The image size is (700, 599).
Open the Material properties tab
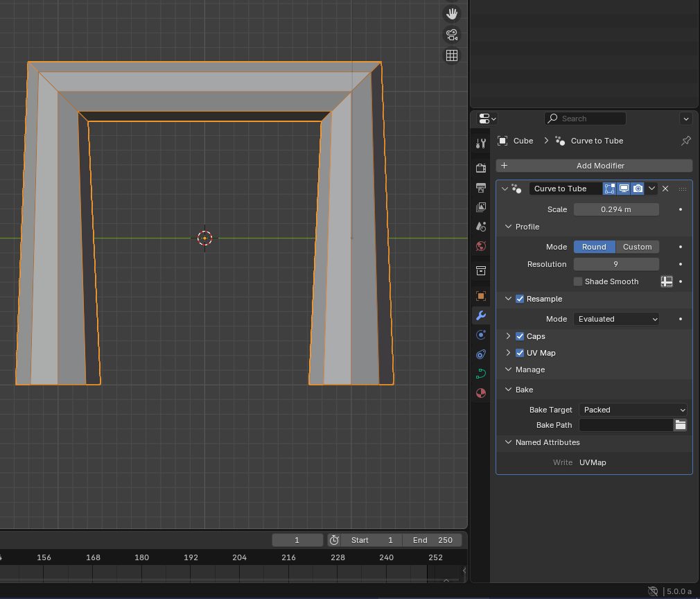(481, 393)
